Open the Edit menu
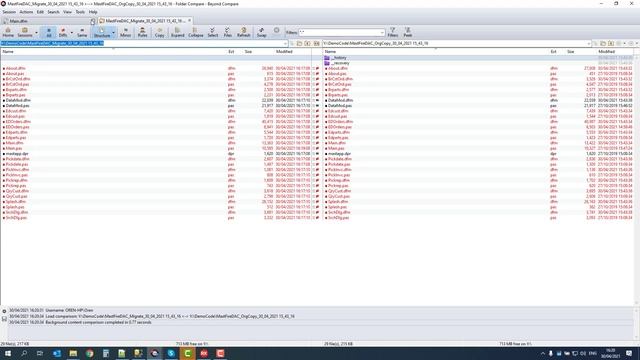 (40, 12)
